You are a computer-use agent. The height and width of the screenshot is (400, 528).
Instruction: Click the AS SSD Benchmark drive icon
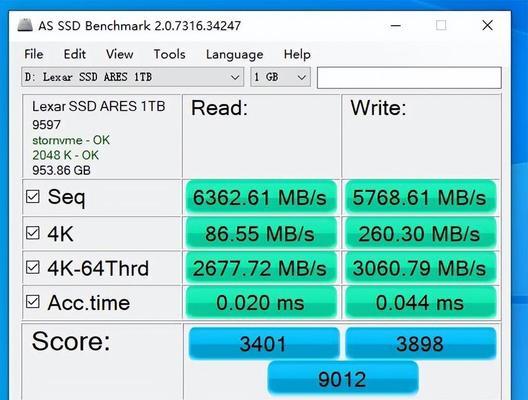pyautogui.click(x=25, y=25)
